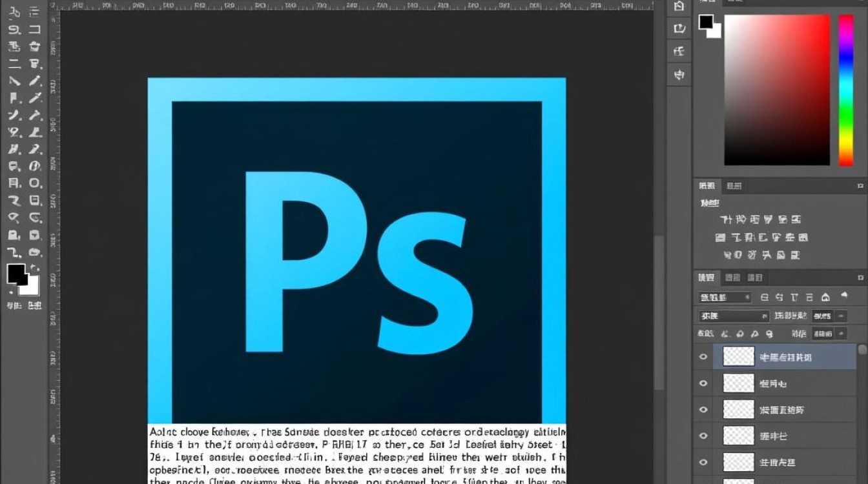868x484 pixels.
Task: Click the second layer filter icon in Layers panel
Action: pyautogui.click(x=780, y=297)
